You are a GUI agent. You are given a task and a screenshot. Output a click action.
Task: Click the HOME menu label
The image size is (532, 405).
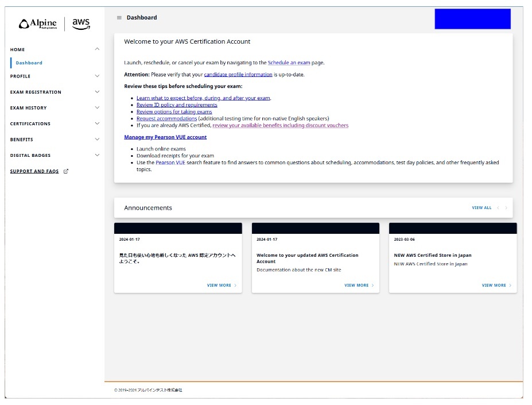(x=17, y=49)
